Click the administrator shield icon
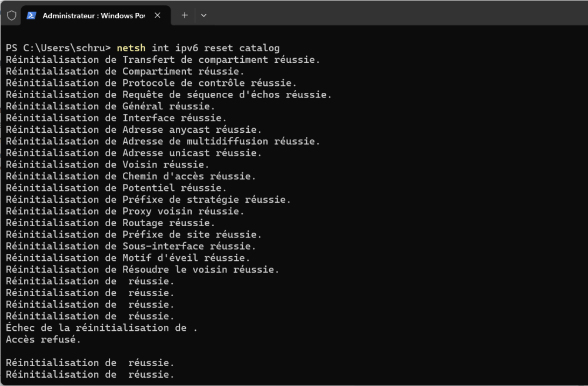This screenshot has height=386, width=588. 12,16
